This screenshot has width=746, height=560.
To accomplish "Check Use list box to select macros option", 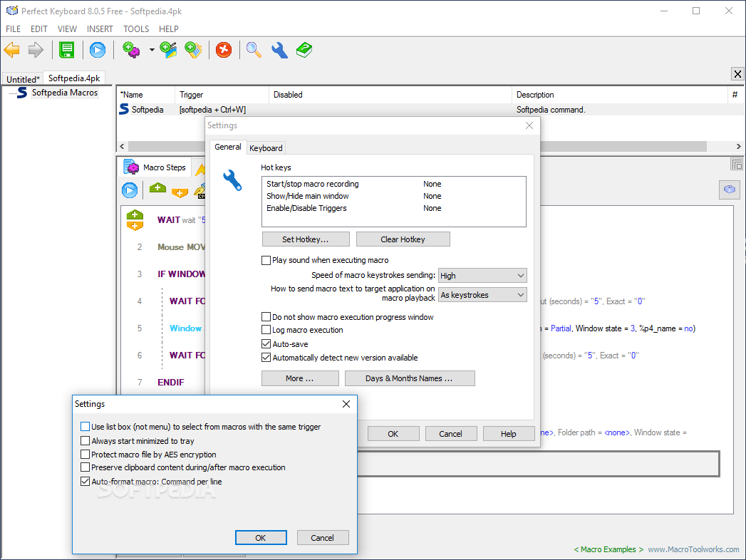I will click(x=86, y=426).
